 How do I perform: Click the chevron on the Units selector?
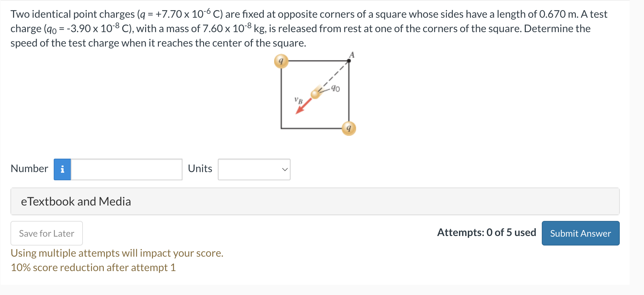[x=284, y=169]
